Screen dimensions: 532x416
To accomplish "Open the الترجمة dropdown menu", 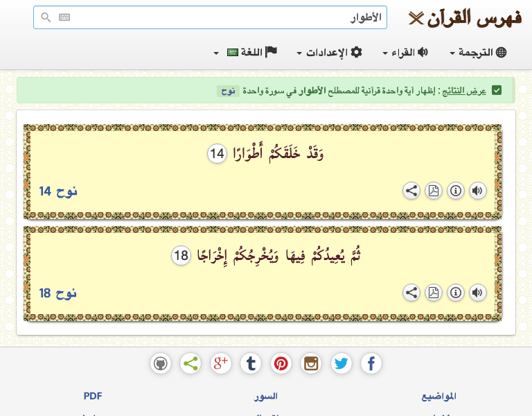I will (478, 53).
